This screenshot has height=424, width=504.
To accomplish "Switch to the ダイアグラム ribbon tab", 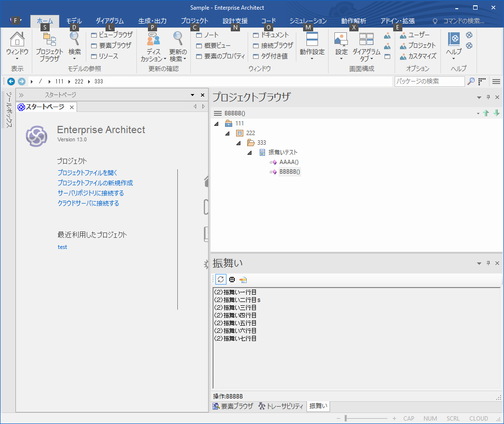I will pyautogui.click(x=109, y=21).
